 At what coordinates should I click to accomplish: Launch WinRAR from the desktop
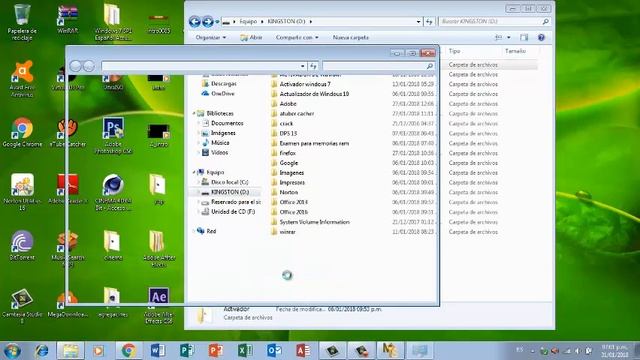click(68, 20)
